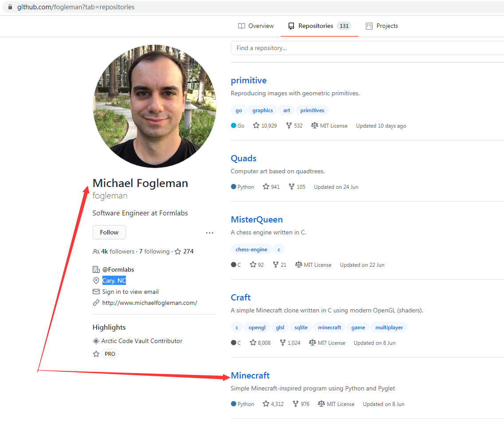
Task: View the 7 following list
Action: pos(154,252)
